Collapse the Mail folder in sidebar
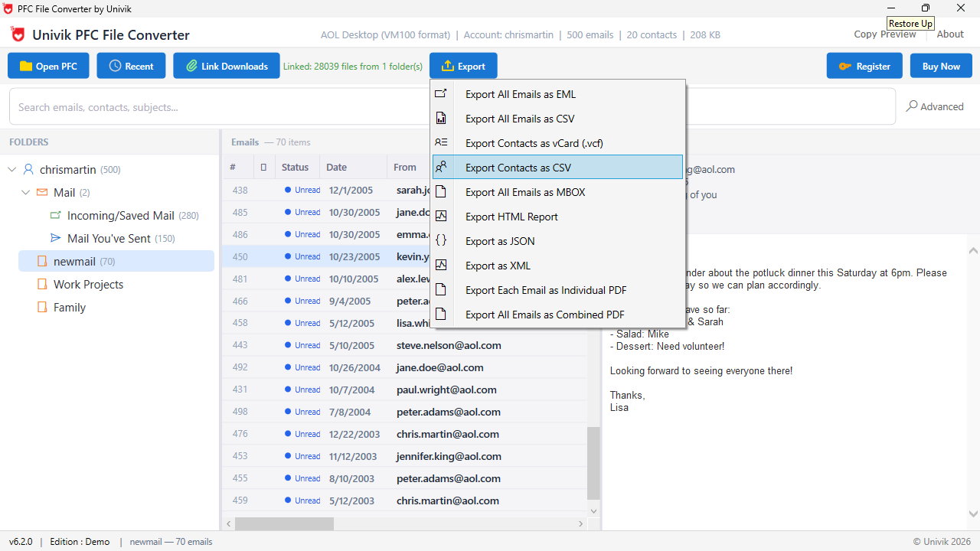 [25, 192]
